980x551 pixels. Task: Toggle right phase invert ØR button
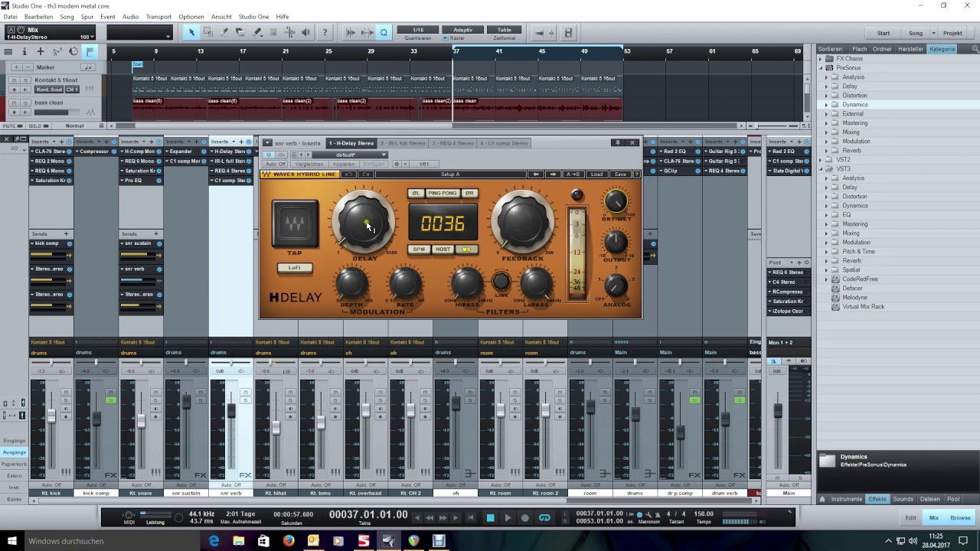click(x=469, y=194)
